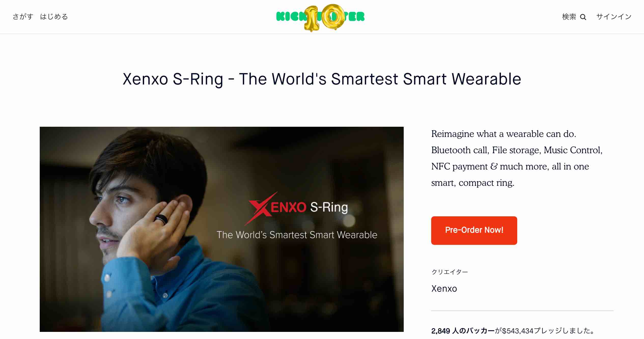Viewport: 644px width, 339px height.
Task: Open the はじめる navigation item
Action: [x=54, y=17]
